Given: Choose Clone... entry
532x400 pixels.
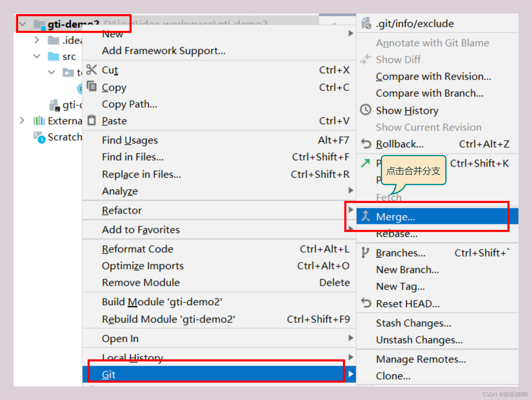Looking at the screenshot, I should (393, 376).
